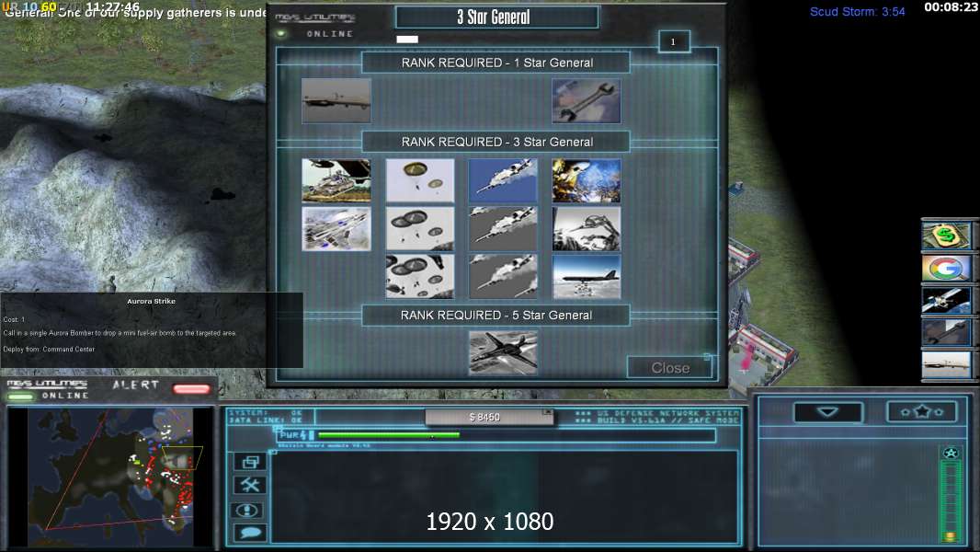Close the generals powers window

coord(670,368)
